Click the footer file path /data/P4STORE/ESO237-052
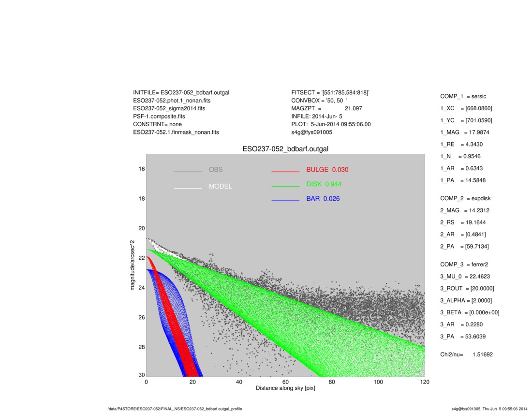The width and height of the screenshot is (532, 411). [175, 409]
